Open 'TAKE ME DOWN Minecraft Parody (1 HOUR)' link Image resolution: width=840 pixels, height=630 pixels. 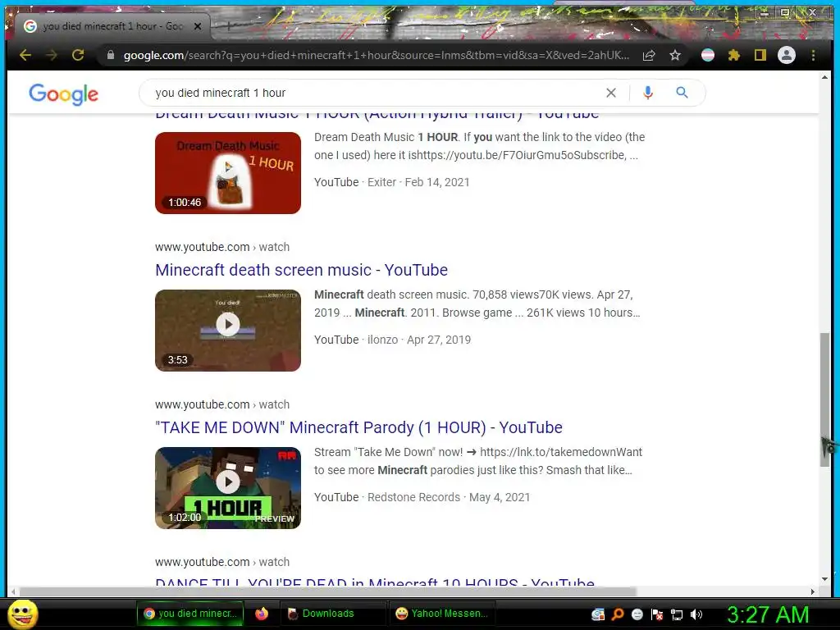pos(358,427)
